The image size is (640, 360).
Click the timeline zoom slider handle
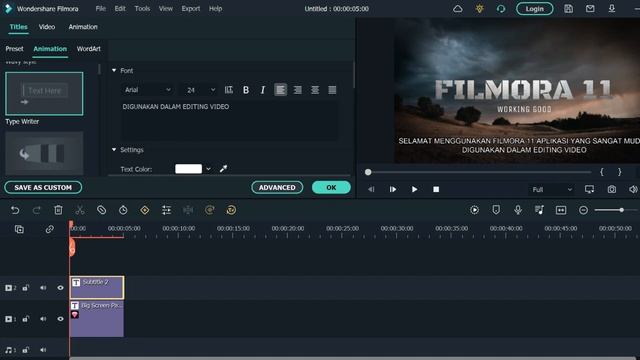pos(622,210)
